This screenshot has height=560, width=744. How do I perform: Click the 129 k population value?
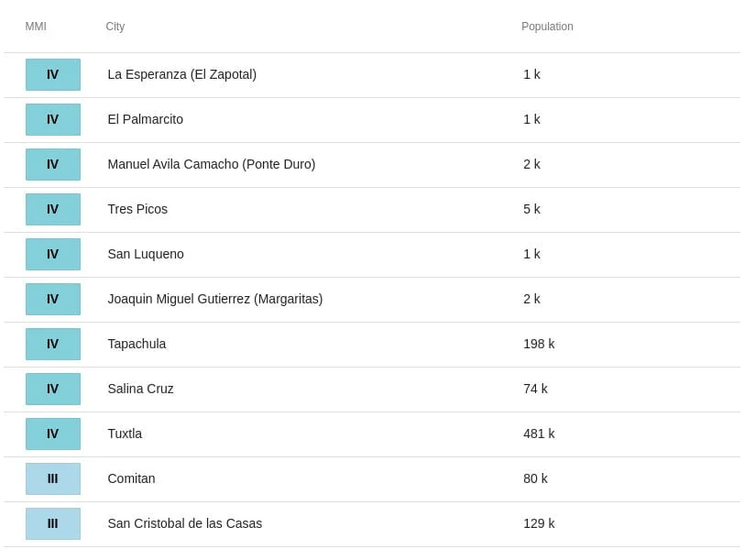tap(539, 523)
